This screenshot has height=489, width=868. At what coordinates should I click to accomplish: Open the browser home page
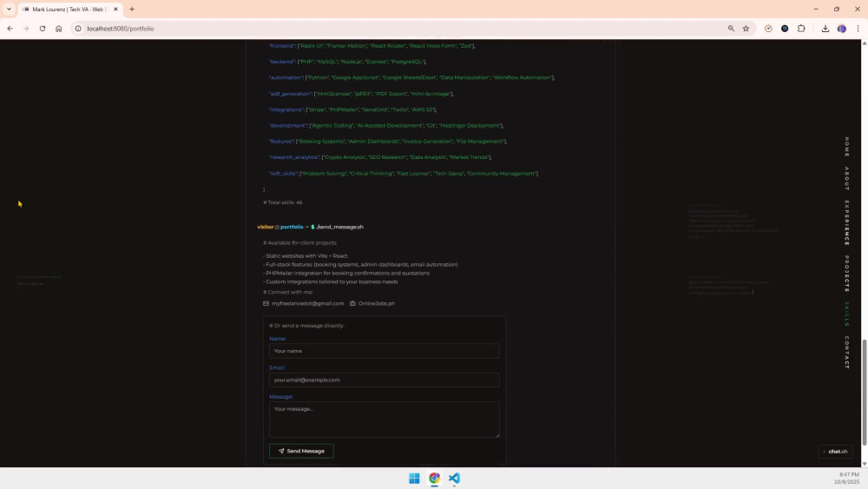click(59, 29)
